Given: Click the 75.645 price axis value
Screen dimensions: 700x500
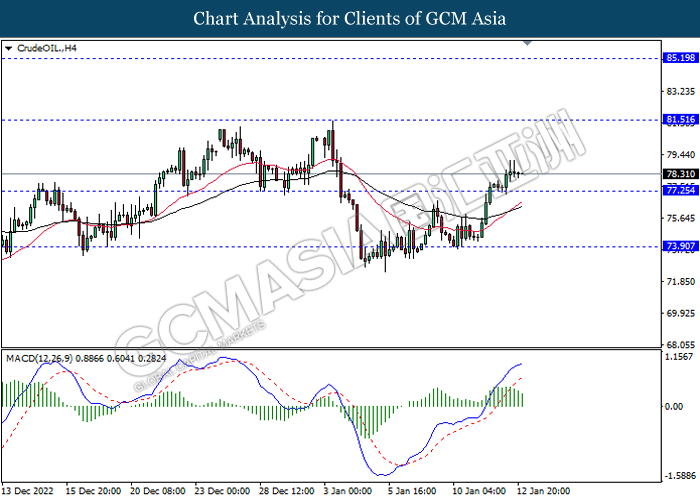Looking at the screenshot, I should point(681,218).
